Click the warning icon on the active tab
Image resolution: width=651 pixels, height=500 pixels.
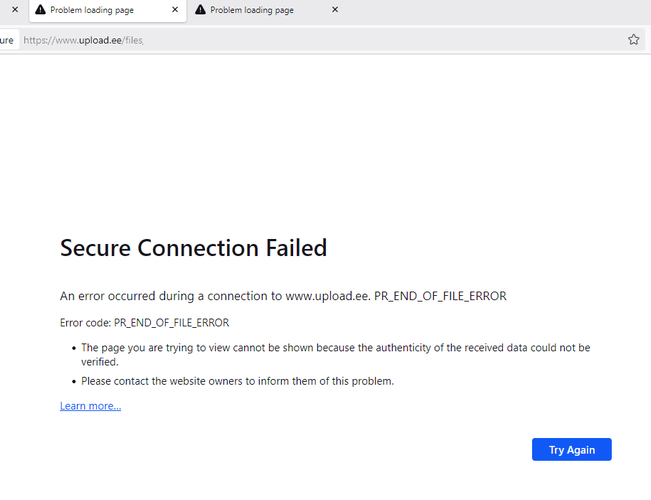[x=40, y=10]
